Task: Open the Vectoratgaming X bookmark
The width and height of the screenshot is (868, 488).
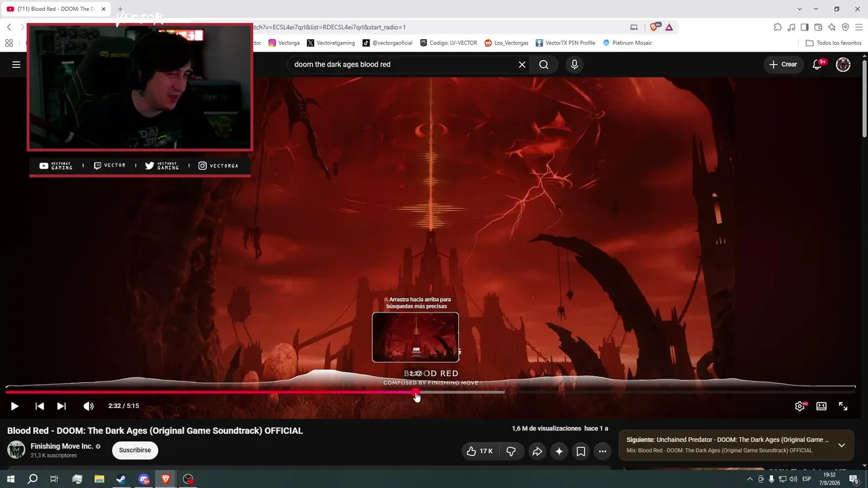Action: coord(331,43)
